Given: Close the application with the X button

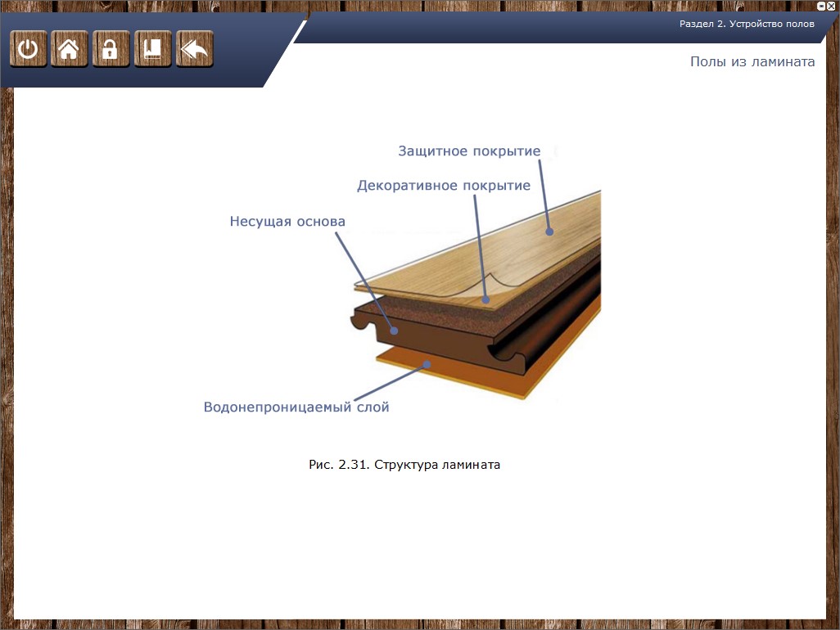Looking at the screenshot, I should [x=831, y=5].
